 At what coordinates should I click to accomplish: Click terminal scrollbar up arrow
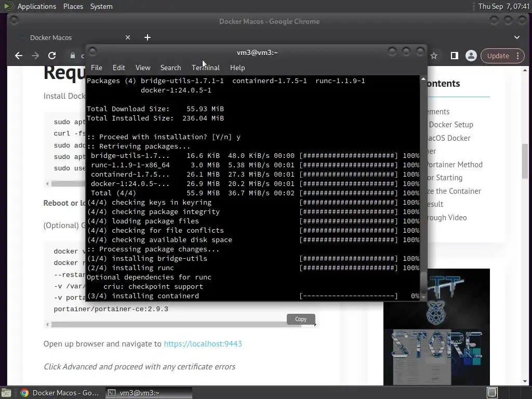coord(423,79)
